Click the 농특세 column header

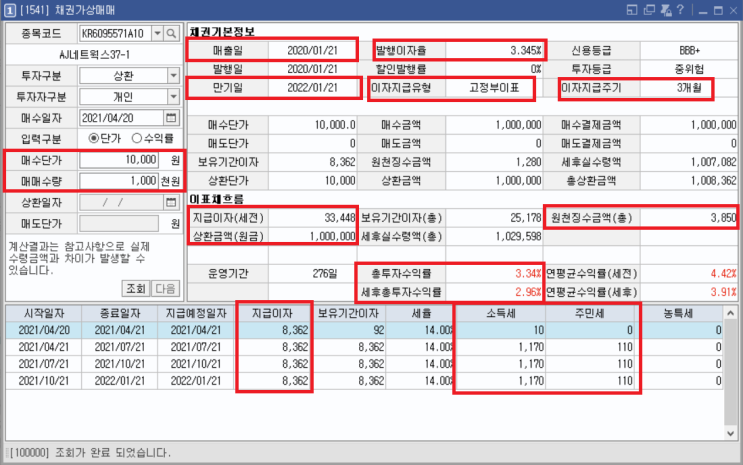[x=679, y=313]
